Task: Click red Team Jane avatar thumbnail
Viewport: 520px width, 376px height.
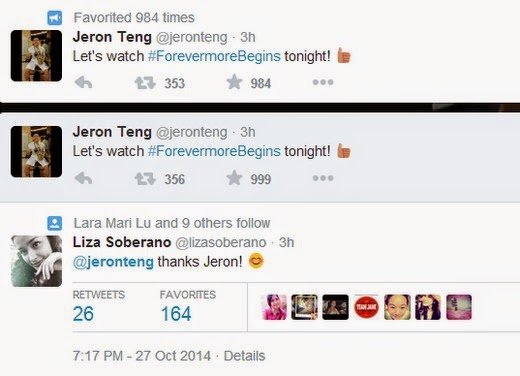Action: (366, 307)
